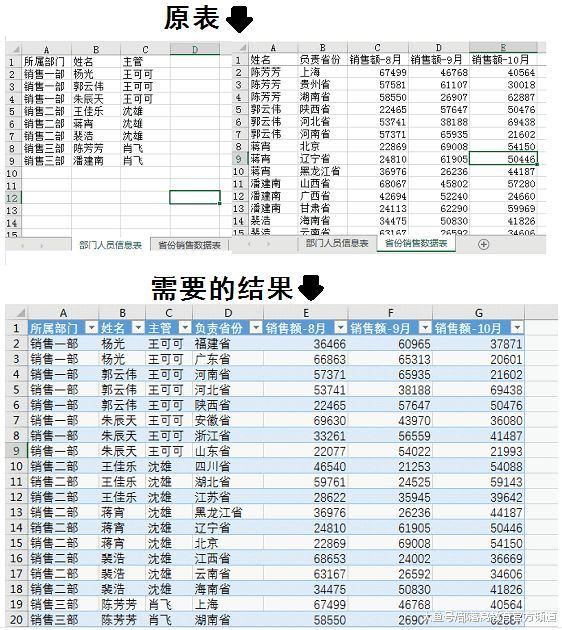Viewport: 562px width, 630px height.
Task: Click cell 湖北省 in result table
Action: coord(228,482)
